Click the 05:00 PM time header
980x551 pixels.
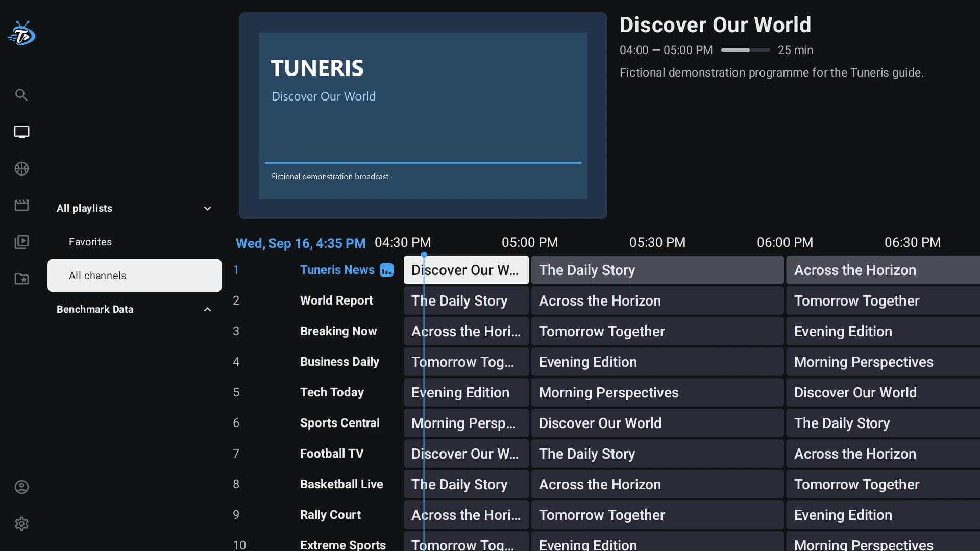click(x=530, y=242)
